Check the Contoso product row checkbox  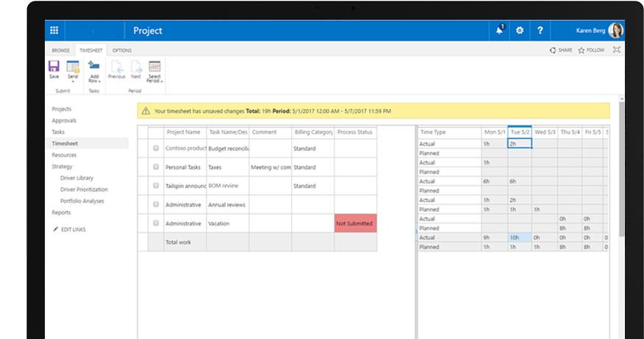(x=156, y=148)
